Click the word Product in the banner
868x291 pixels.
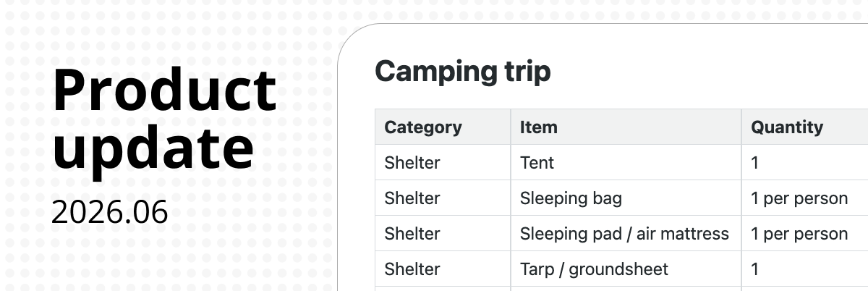[164, 90]
